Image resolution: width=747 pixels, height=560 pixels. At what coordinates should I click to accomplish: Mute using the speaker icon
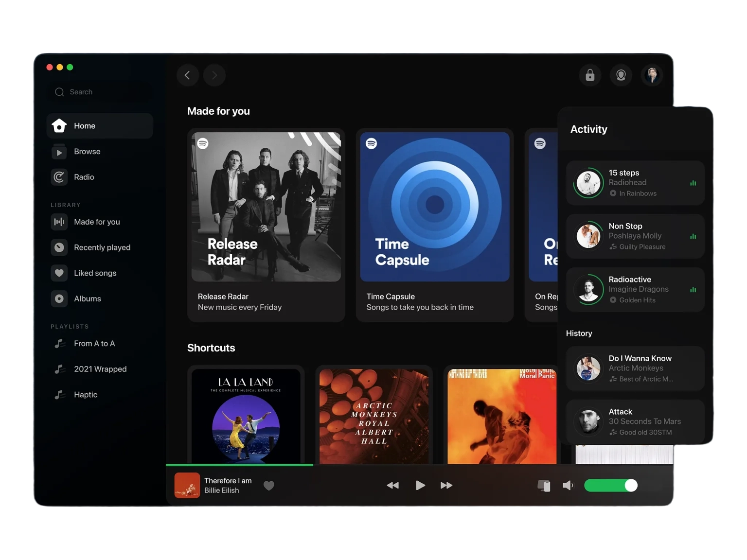(568, 486)
